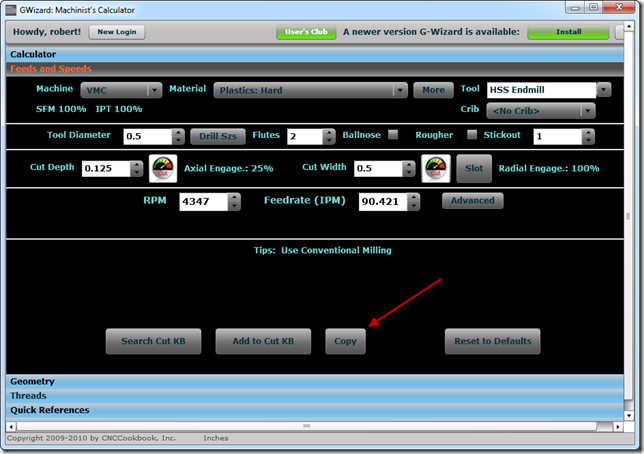Decrease RPM value with down stepper
Screen dimensions: 644x454
234,205
